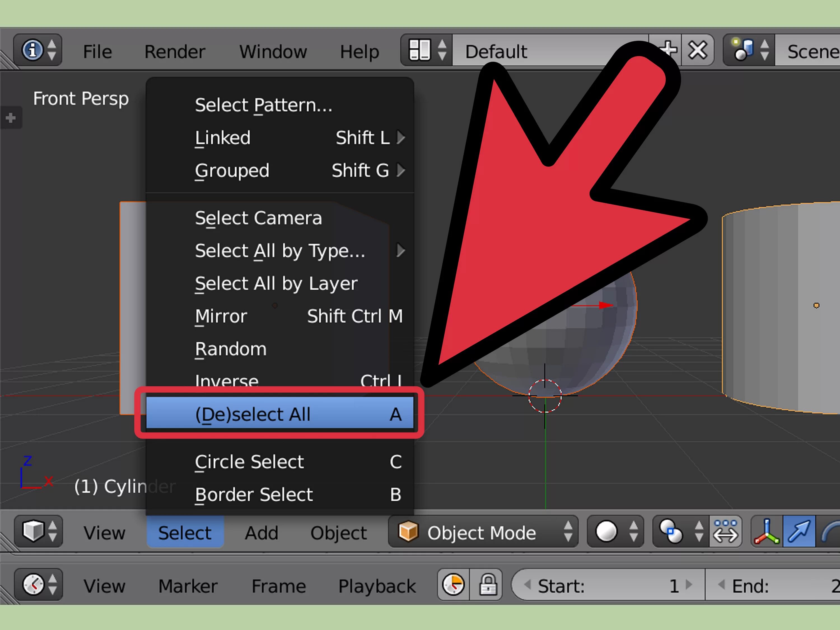Enable the translate manipulator arrow icon
This screenshot has width=840, height=630.
(799, 531)
